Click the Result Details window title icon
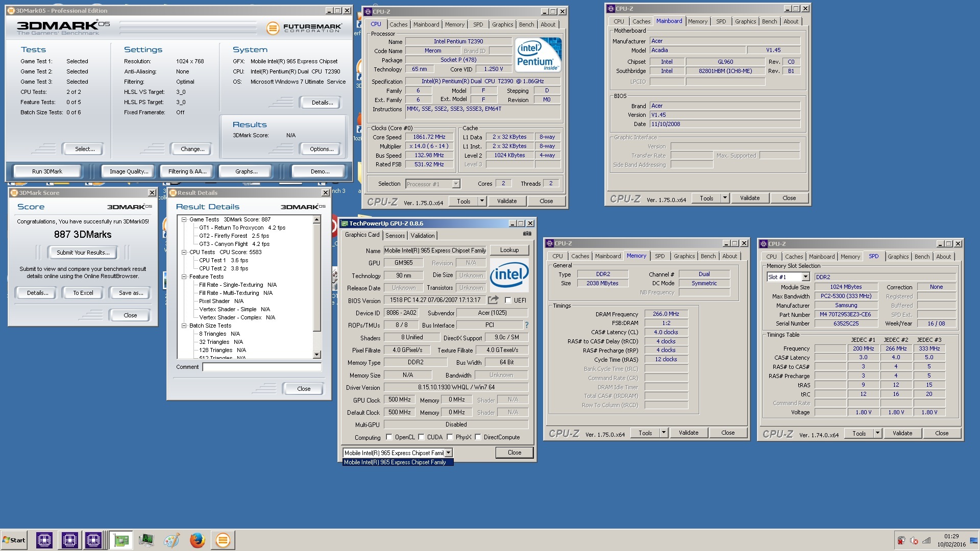 coord(173,193)
